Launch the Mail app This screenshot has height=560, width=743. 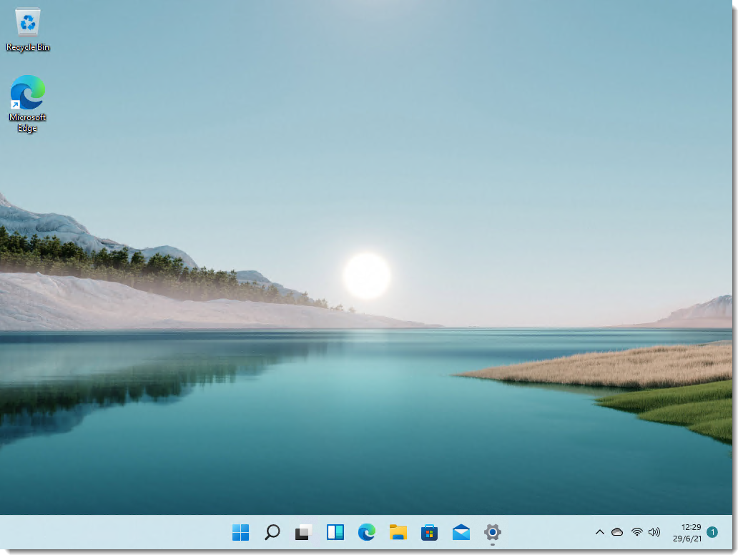(461, 532)
